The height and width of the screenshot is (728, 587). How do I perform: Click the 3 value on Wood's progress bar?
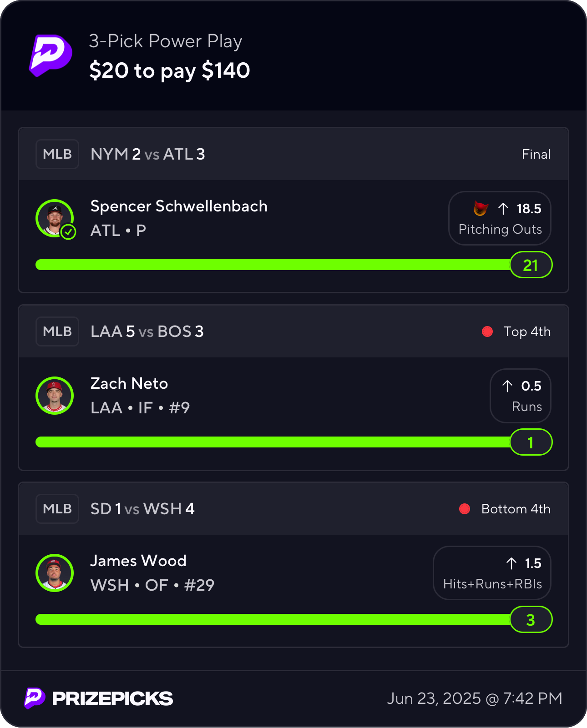pyautogui.click(x=531, y=619)
